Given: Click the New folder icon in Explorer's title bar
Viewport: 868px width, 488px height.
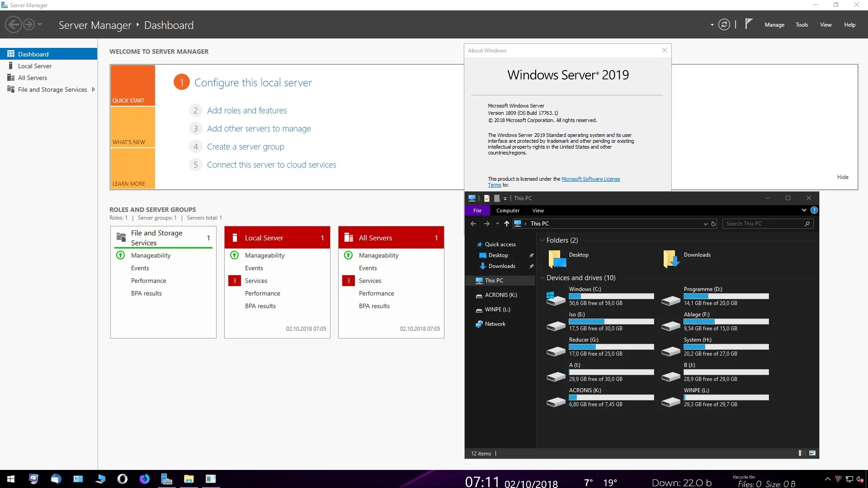Looking at the screenshot, I should [x=497, y=198].
